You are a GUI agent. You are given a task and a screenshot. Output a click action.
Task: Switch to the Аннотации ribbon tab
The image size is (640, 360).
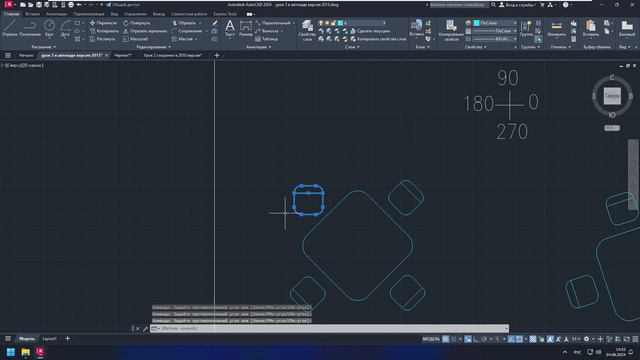coord(56,14)
